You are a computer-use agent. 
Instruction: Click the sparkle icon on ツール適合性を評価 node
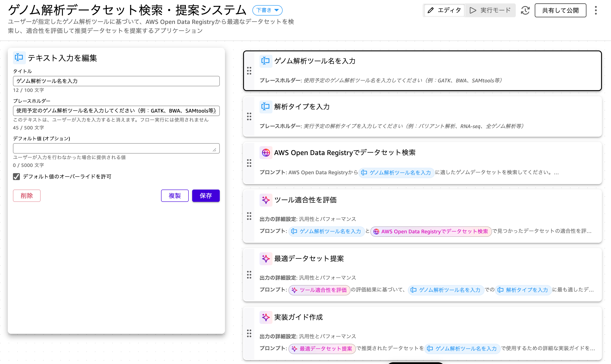tap(266, 200)
